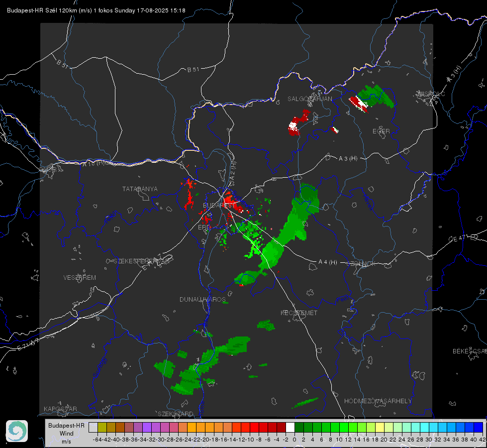Select the light gray swatch left of -64
The image size is (487, 448).
tap(93, 427)
